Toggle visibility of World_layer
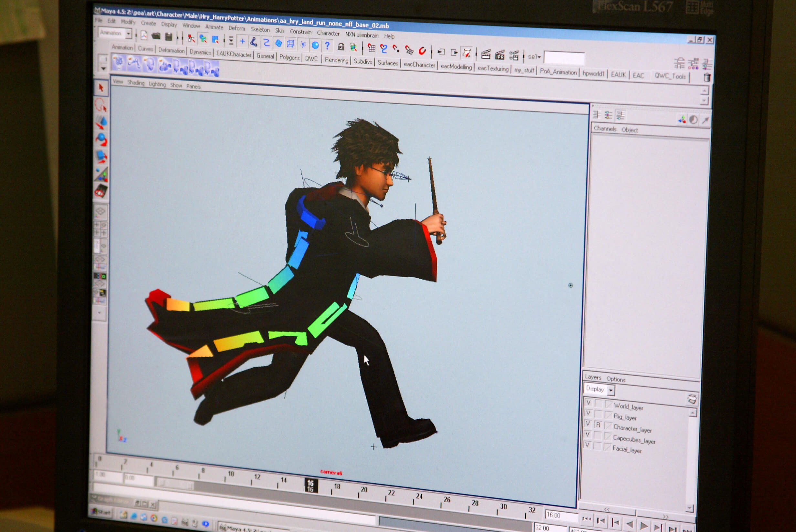 point(589,403)
